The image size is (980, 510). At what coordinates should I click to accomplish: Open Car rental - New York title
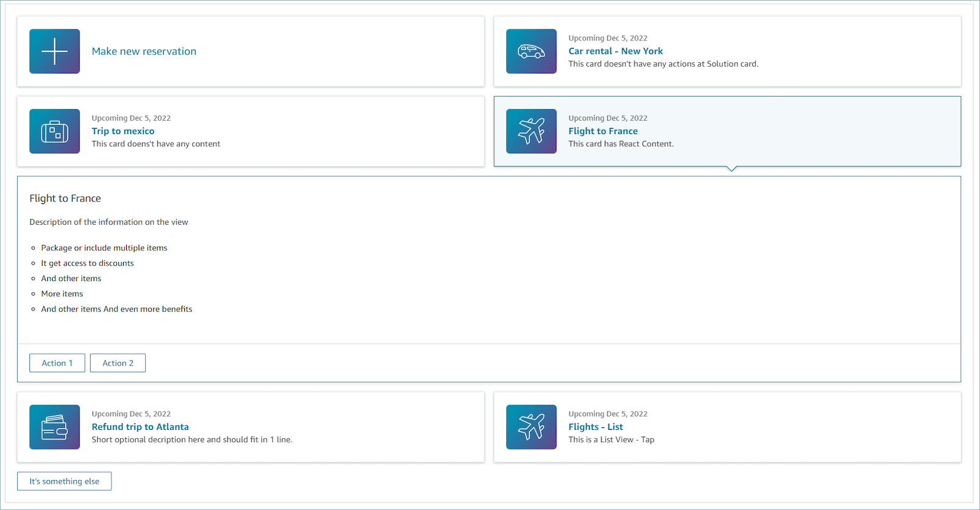(615, 51)
